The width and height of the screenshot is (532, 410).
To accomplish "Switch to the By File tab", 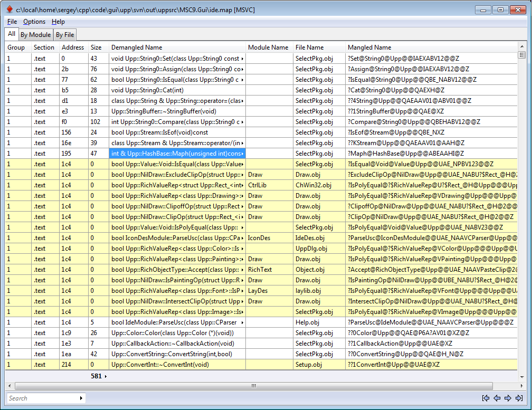I will pos(65,35).
